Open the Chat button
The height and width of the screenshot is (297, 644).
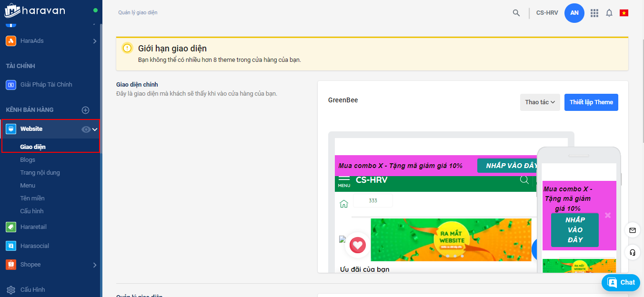coord(621,283)
